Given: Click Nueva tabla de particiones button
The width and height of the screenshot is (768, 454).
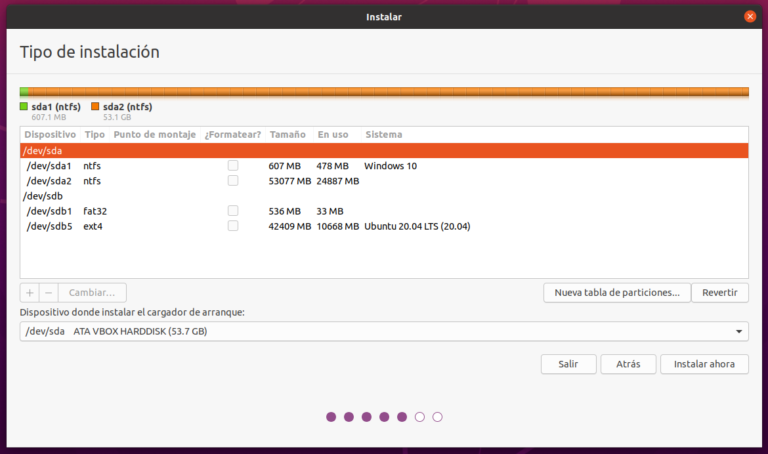Looking at the screenshot, I should tap(617, 293).
